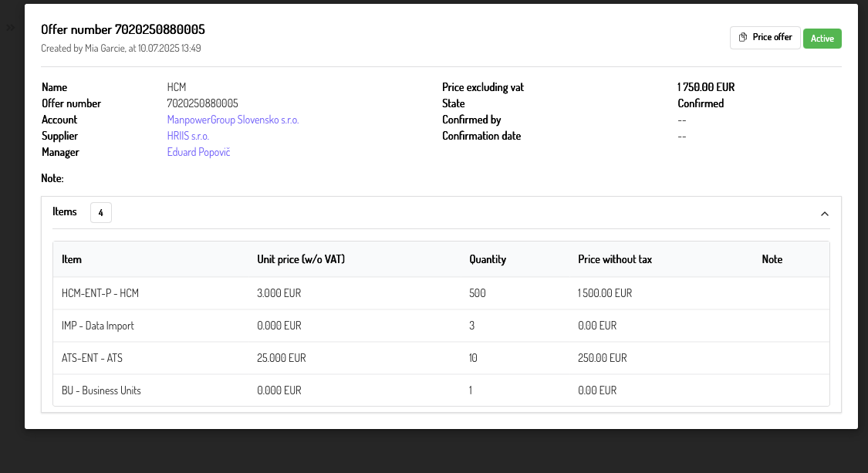Click the Note: label
This screenshot has height=473, width=868.
(52, 178)
